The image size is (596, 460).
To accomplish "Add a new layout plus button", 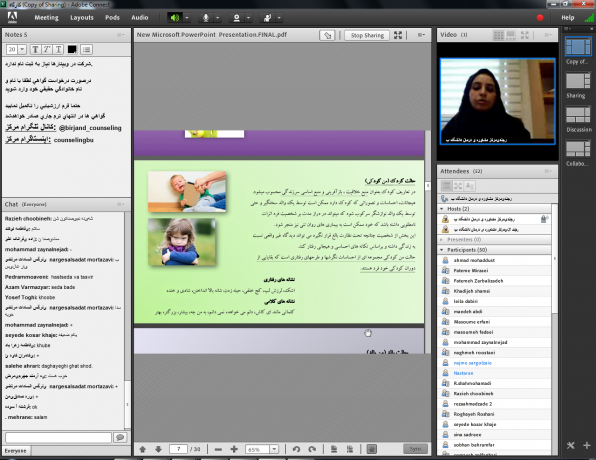I will [x=586, y=445].
